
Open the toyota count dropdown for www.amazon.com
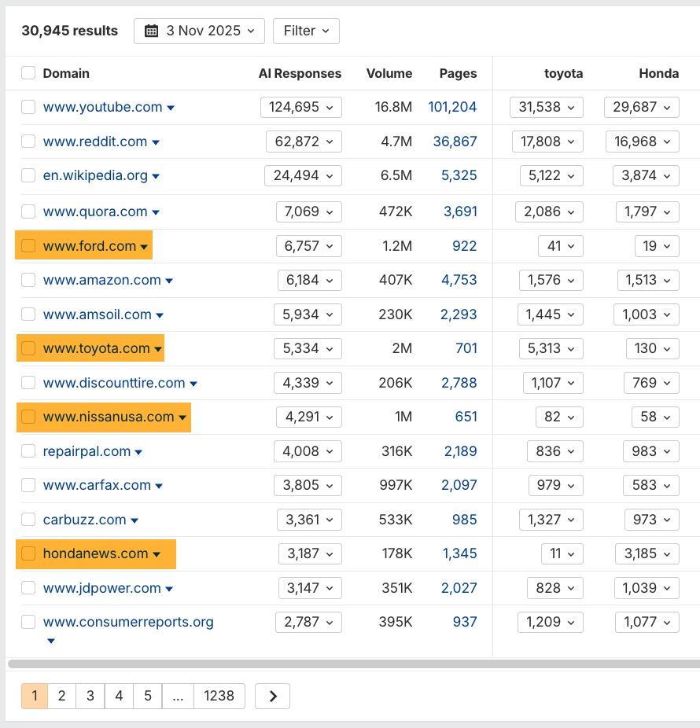click(550, 280)
